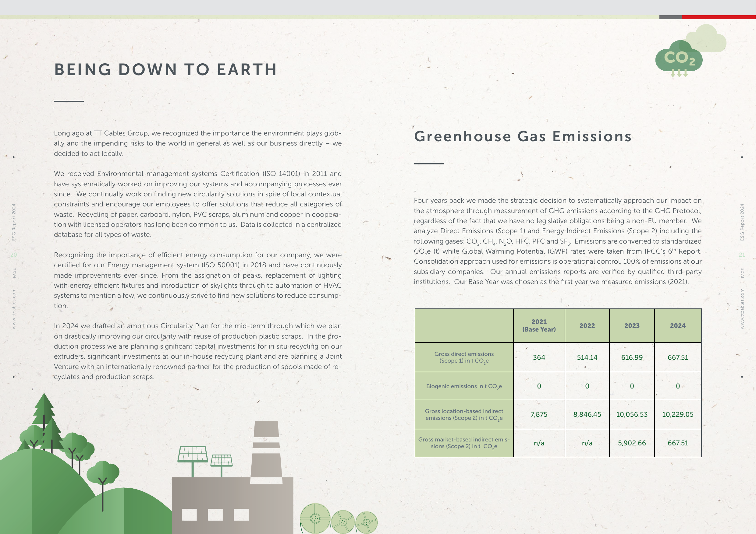The image size is (756, 534).
Task: Click the paragraph starting "We received Environmental management"
Action: [197, 204]
